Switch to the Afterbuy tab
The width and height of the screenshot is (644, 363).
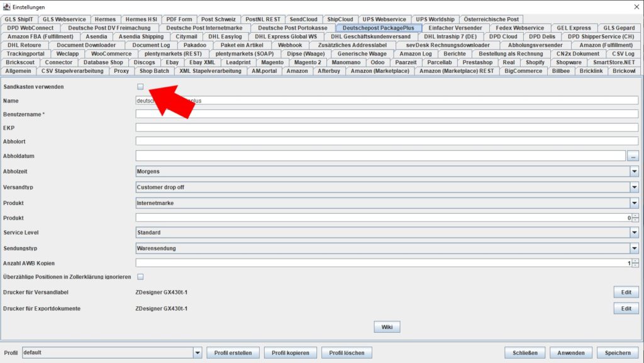pyautogui.click(x=329, y=71)
